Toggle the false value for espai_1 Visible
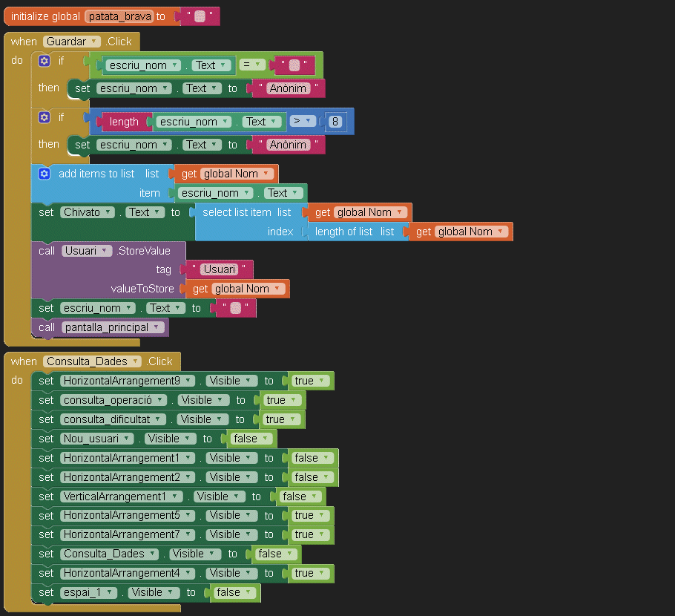The height and width of the screenshot is (616, 675). pos(234,592)
